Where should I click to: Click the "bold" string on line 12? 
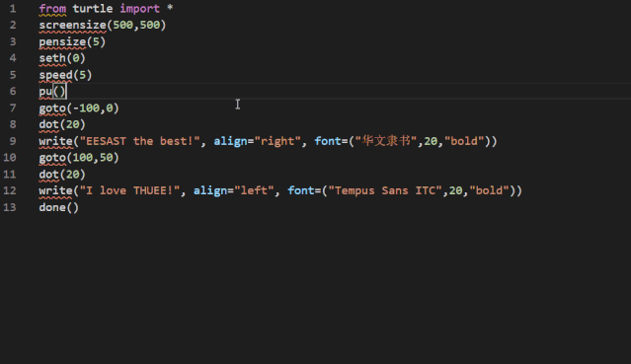(489, 190)
